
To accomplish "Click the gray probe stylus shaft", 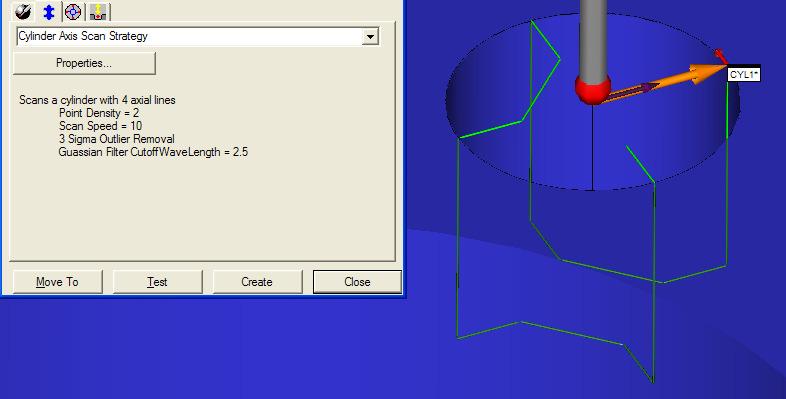I will pyautogui.click(x=593, y=38).
